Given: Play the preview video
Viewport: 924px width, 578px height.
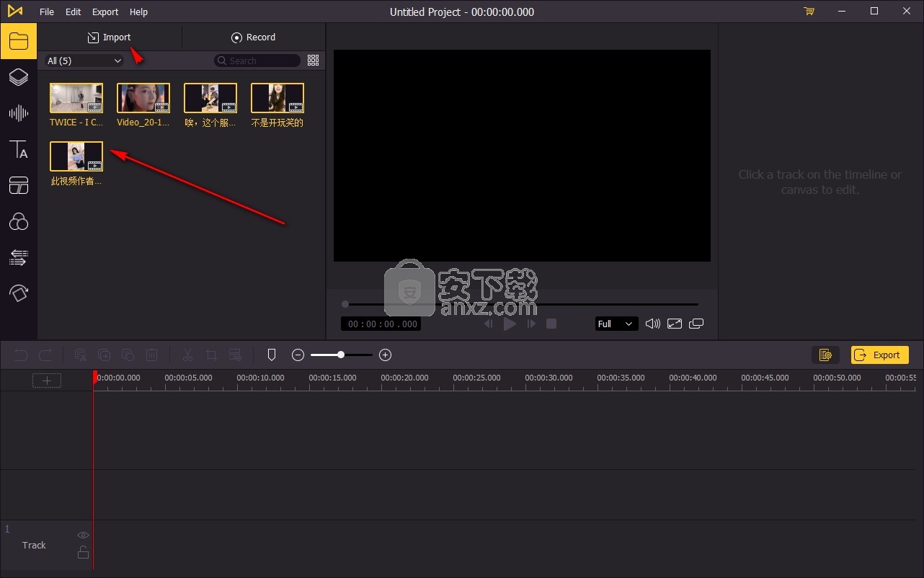Looking at the screenshot, I should [510, 324].
